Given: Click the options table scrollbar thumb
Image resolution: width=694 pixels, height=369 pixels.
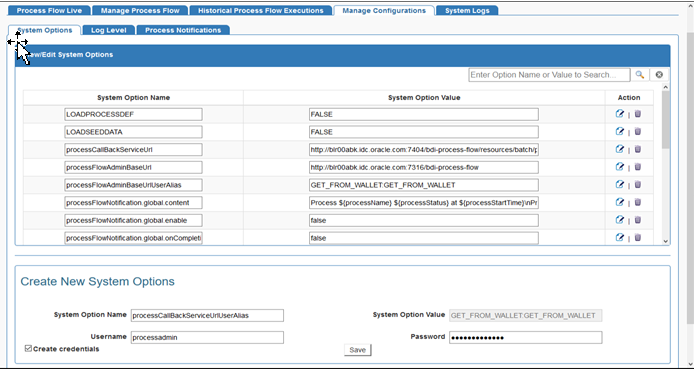Looking at the screenshot, I should click(x=666, y=119).
